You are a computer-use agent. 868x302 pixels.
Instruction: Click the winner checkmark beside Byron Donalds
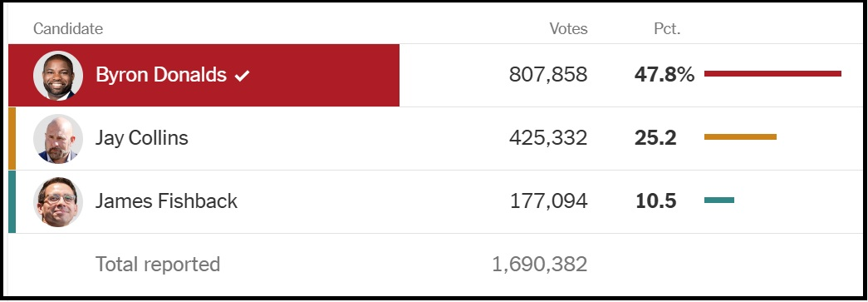(242, 76)
